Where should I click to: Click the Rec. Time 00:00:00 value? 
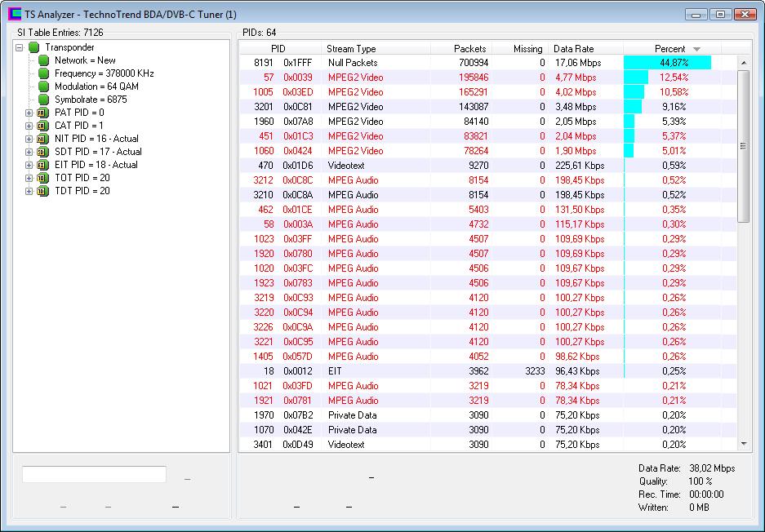[706, 494]
